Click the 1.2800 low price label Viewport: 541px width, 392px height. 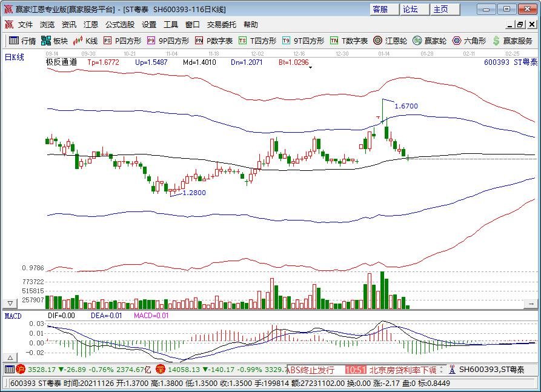click(194, 193)
